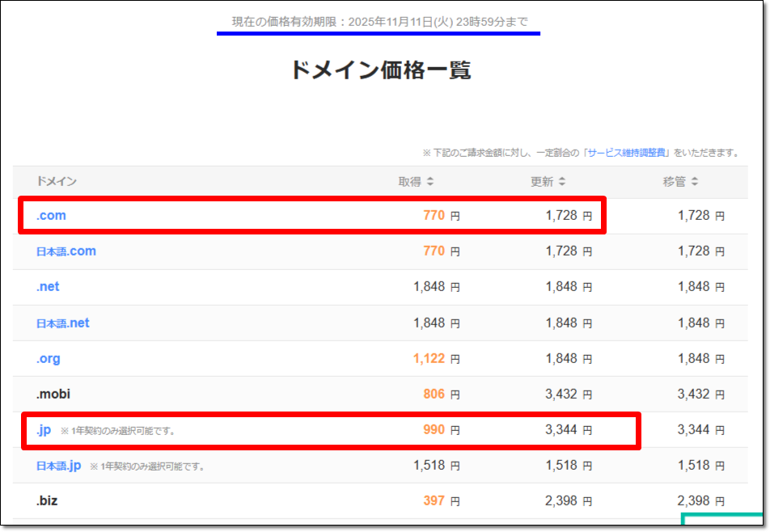Click the .biz domain name

click(47, 501)
